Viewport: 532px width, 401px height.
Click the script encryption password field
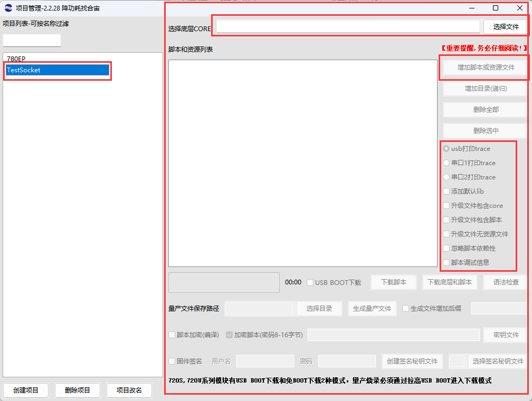click(x=394, y=335)
